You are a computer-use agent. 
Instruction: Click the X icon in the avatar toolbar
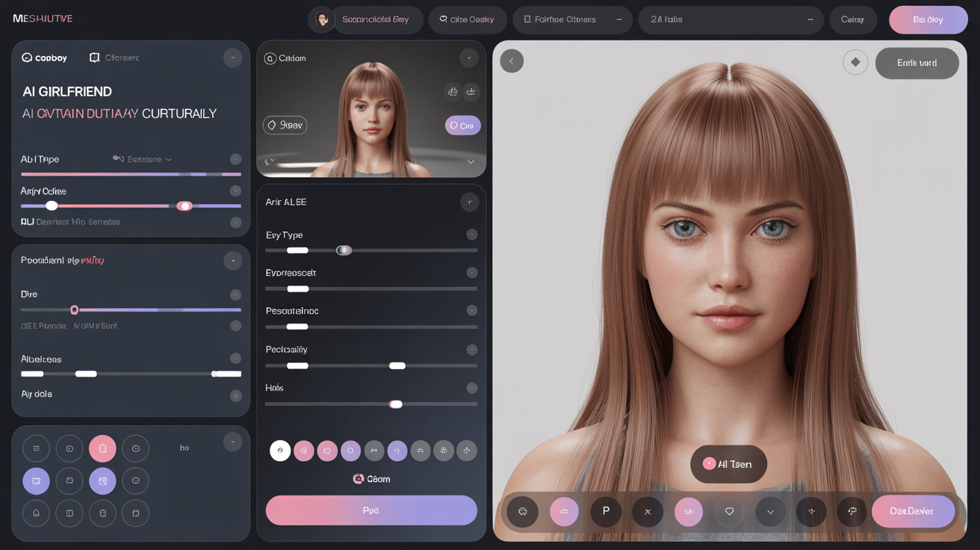[x=648, y=512]
